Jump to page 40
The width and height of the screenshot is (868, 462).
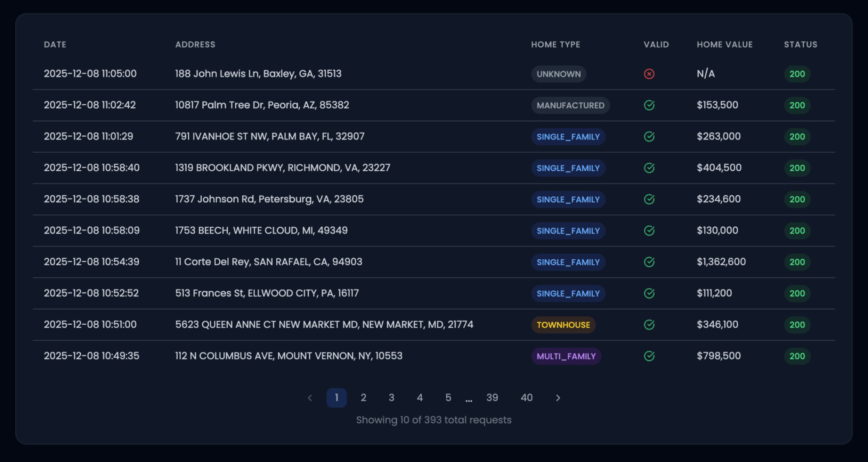[527, 397]
